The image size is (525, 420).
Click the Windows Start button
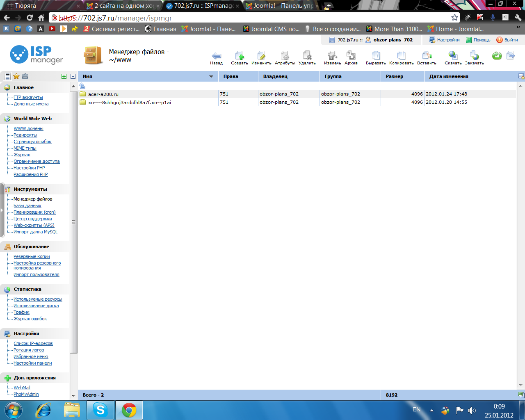point(14,410)
